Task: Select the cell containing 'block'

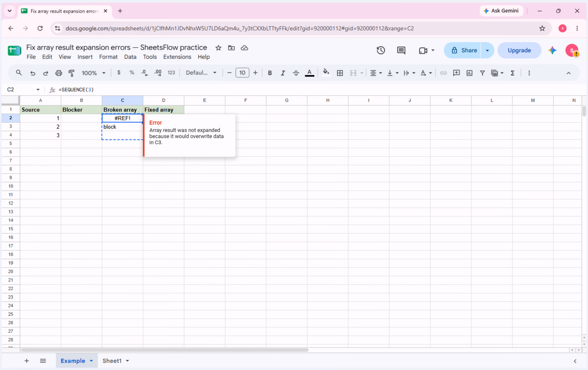Action: coord(122,127)
